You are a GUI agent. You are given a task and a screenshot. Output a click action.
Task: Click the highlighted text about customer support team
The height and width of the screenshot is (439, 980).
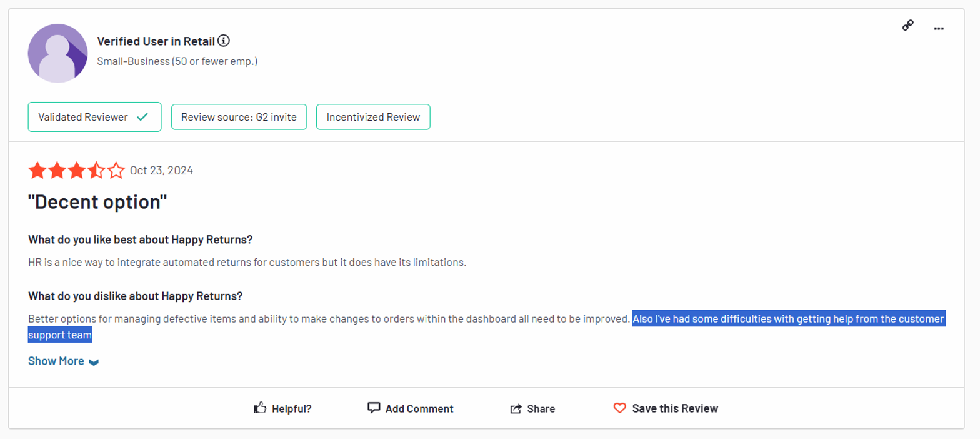[x=788, y=319]
